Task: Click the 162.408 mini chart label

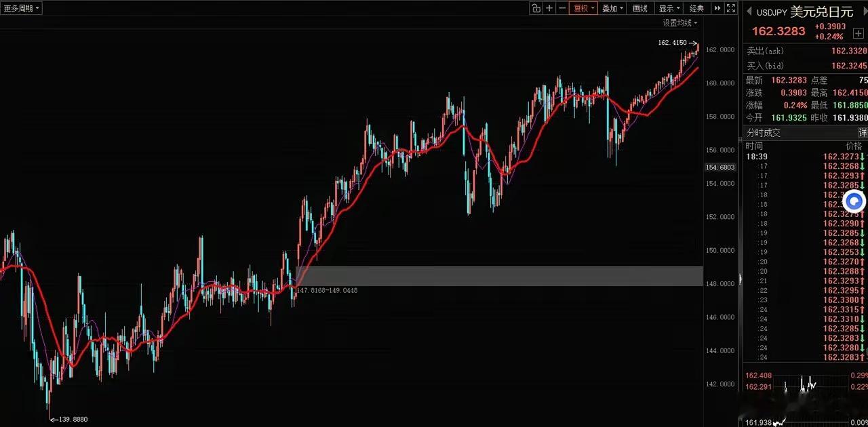Action: click(758, 375)
